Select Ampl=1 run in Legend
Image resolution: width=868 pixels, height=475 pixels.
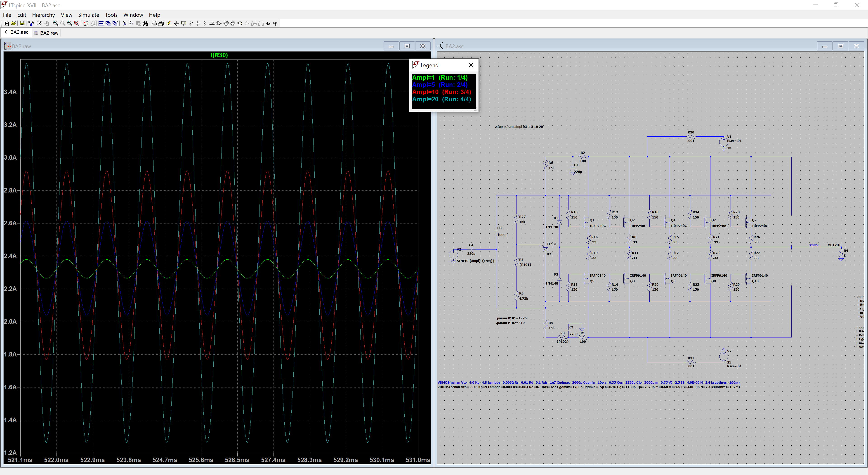pos(440,78)
